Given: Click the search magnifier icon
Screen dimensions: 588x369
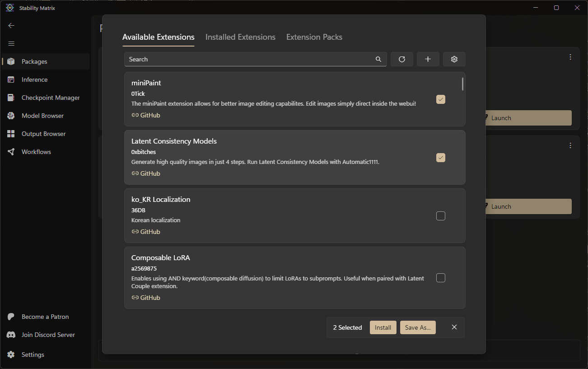Looking at the screenshot, I should (378, 59).
